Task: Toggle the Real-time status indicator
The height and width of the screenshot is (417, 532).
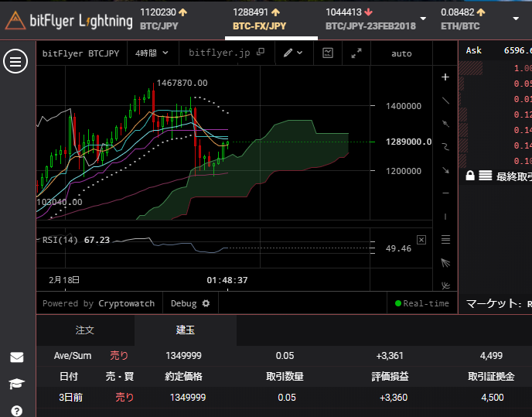Action: point(421,303)
